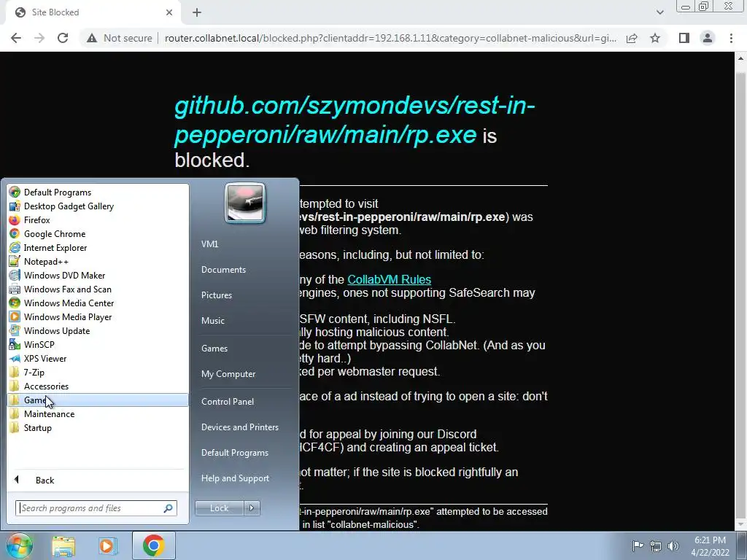Select the Site Blocked tab
The height and width of the screenshot is (560, 747).
click(x=93, y=12)
